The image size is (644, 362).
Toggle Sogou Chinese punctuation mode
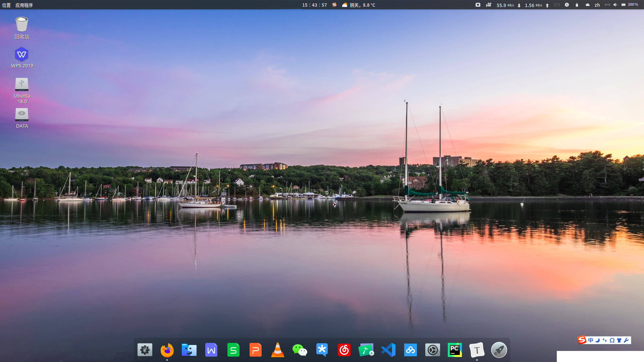604,340
